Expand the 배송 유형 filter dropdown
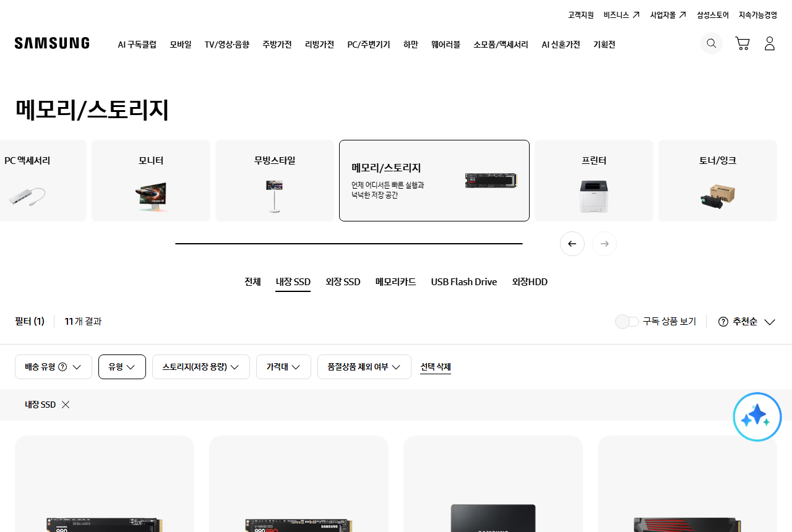Screen dimensions: 792x532 [x=53, y=367]
